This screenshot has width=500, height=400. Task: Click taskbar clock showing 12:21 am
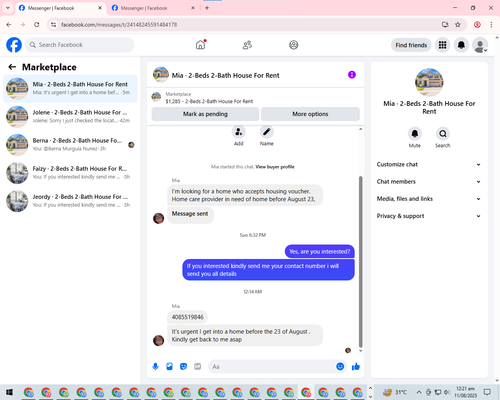pyautogui.click(x=465, y=392)
